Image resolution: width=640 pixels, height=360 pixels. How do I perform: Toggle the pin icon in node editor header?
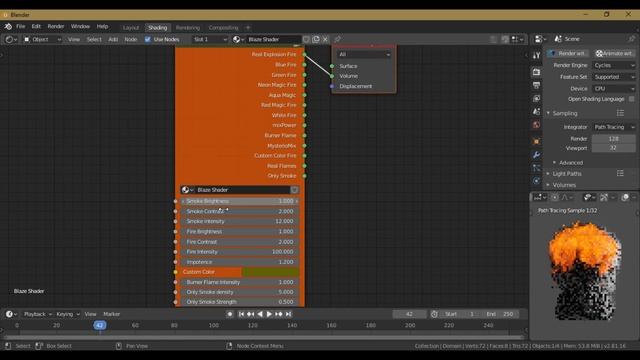click(x=338, y=40)
